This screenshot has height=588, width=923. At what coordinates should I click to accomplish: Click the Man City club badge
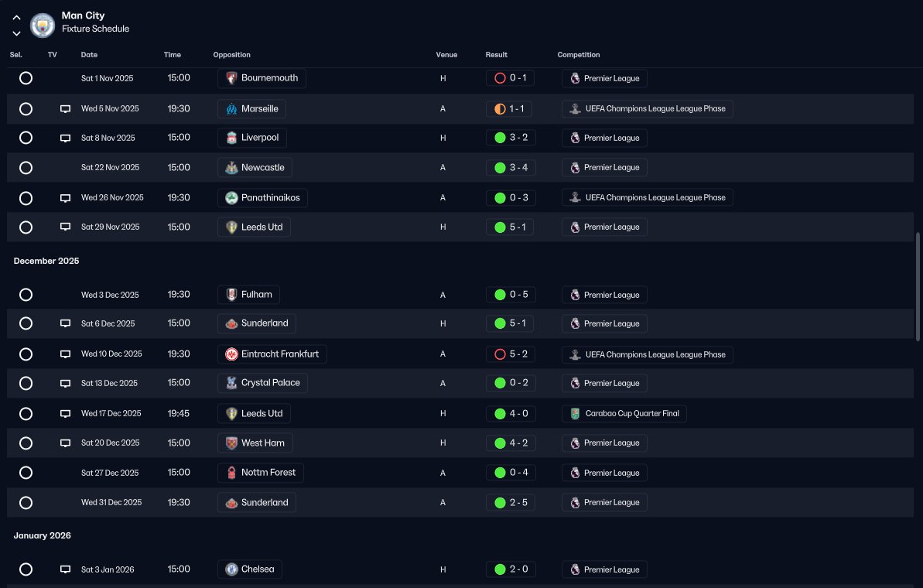43,25
